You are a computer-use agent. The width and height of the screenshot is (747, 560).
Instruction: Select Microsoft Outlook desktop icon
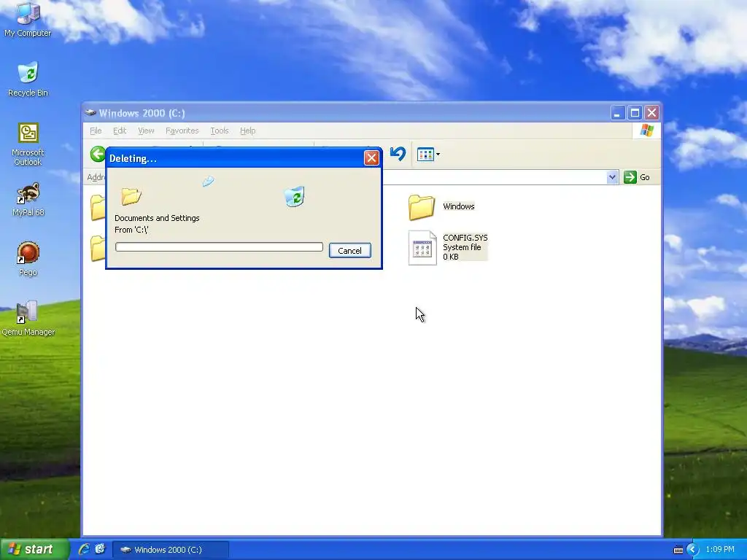pos(28,144)
